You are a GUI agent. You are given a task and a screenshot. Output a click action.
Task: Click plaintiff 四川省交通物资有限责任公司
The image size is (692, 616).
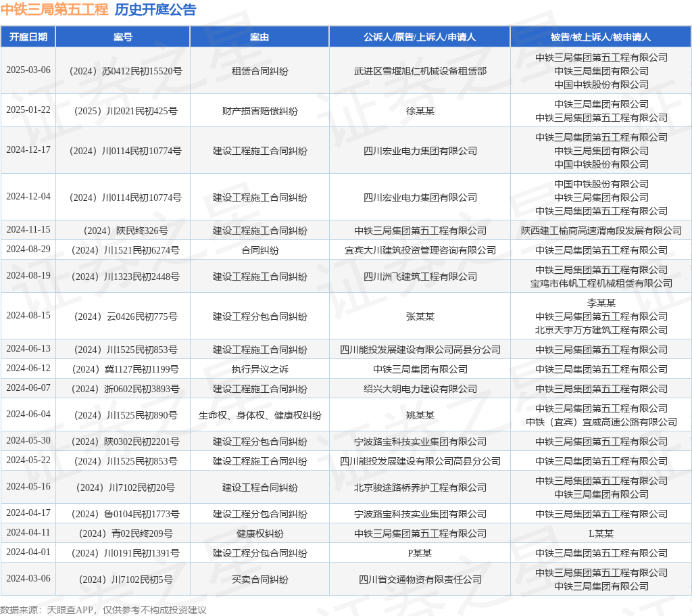coord(420,579)
